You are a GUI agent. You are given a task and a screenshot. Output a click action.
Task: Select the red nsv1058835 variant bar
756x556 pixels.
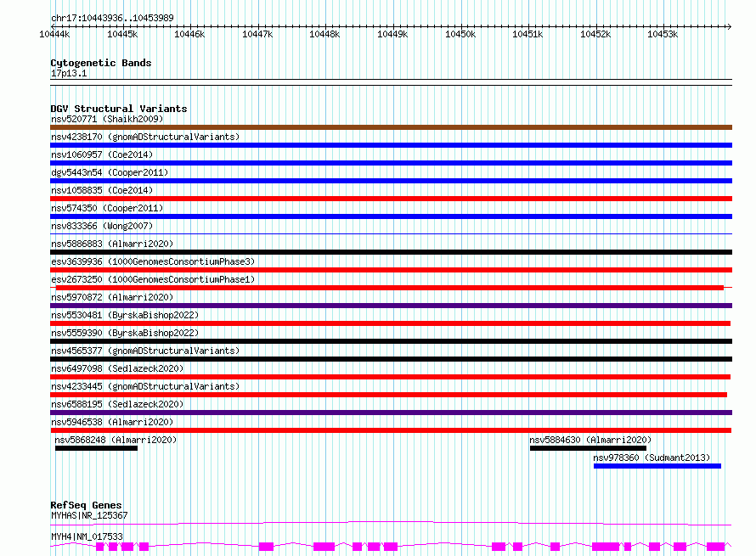point(391,199)
